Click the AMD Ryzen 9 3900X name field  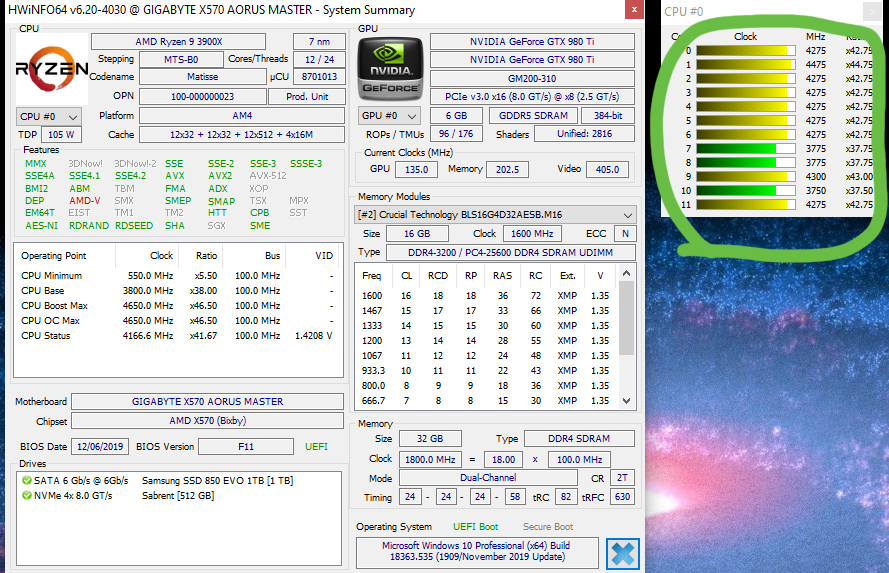179,41
